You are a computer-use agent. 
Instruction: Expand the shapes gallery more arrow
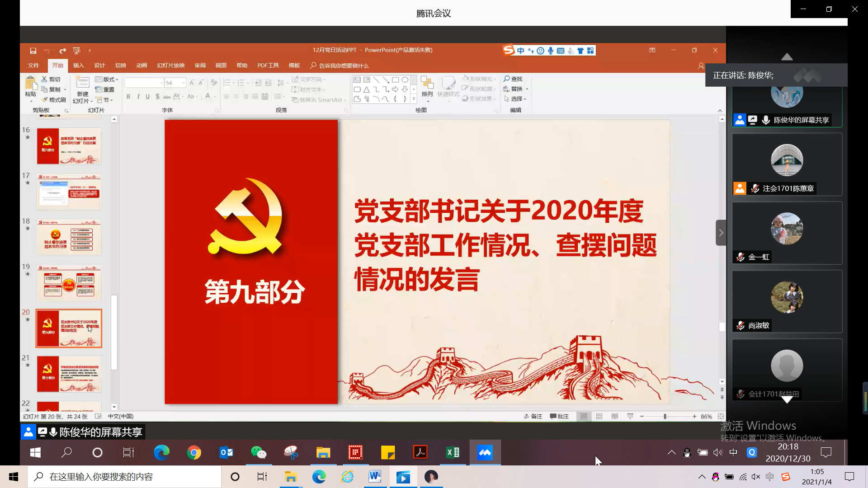click(414, 99)
